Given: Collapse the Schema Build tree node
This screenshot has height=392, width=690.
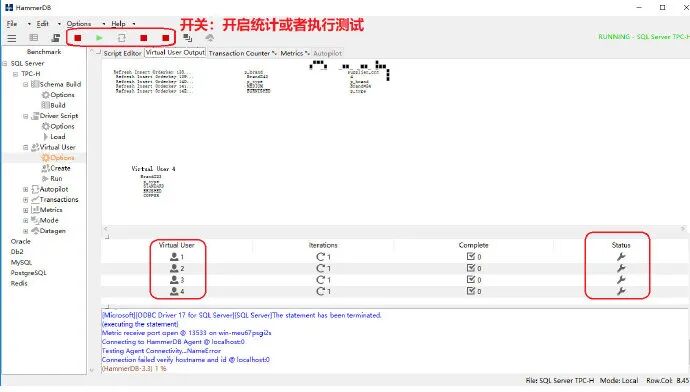Looking at the screenshot, I should (26, 84).
